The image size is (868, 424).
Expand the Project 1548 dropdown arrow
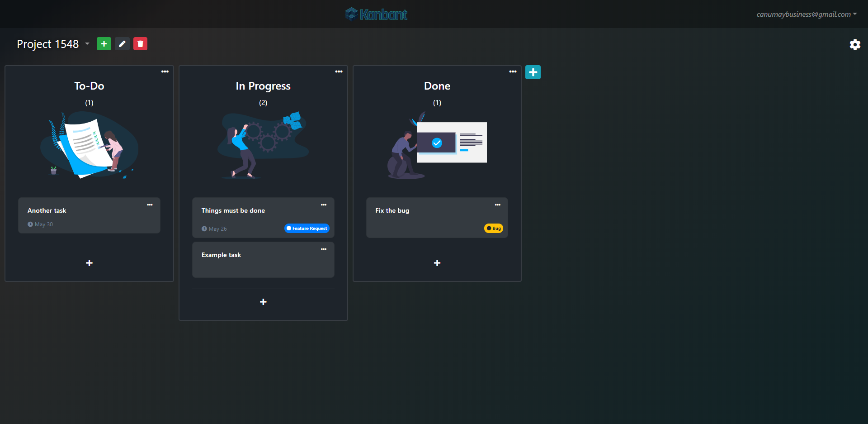click(x=87, y=44)
